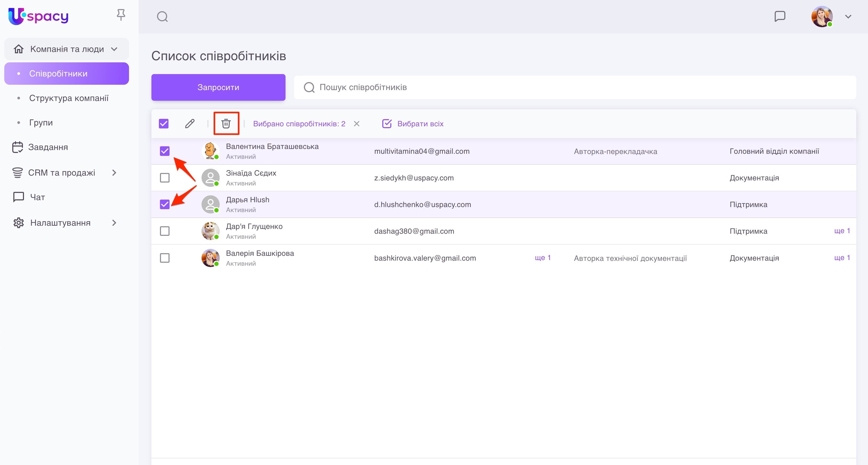
Task: Open the chat bubble icon in header
Action: click(x=780, y=16)
